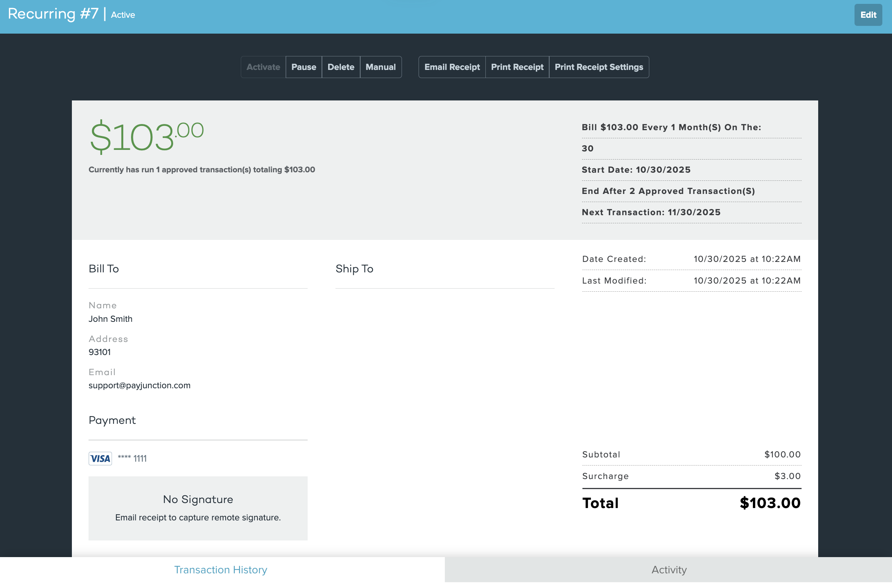Image resolution: width=892 pixels, height=588 pixels.
Task: Click Email Receipt button
Action: pyautogui.click(x=452, y=67)
